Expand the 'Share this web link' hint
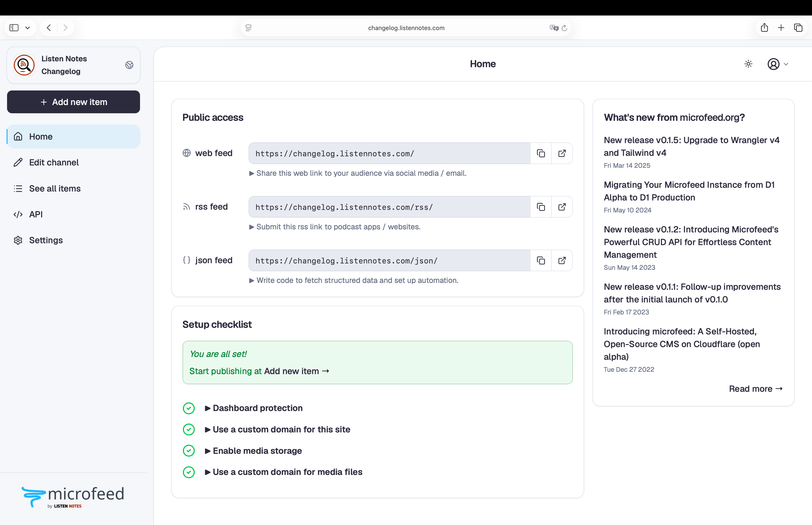The height and width of the screenshot is (525, 812). click(x=358, y=173)
